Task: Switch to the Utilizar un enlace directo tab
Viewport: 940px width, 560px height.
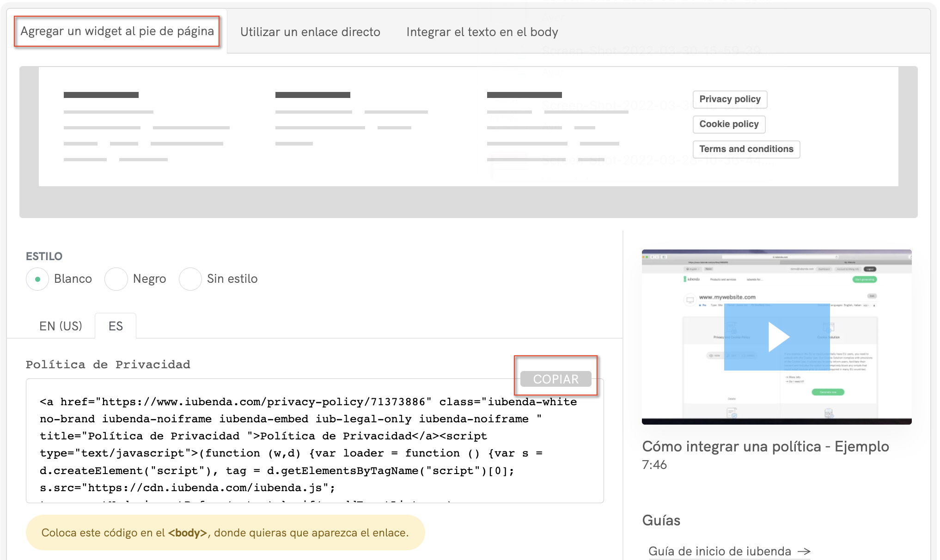Action: [x=310, y=32]
